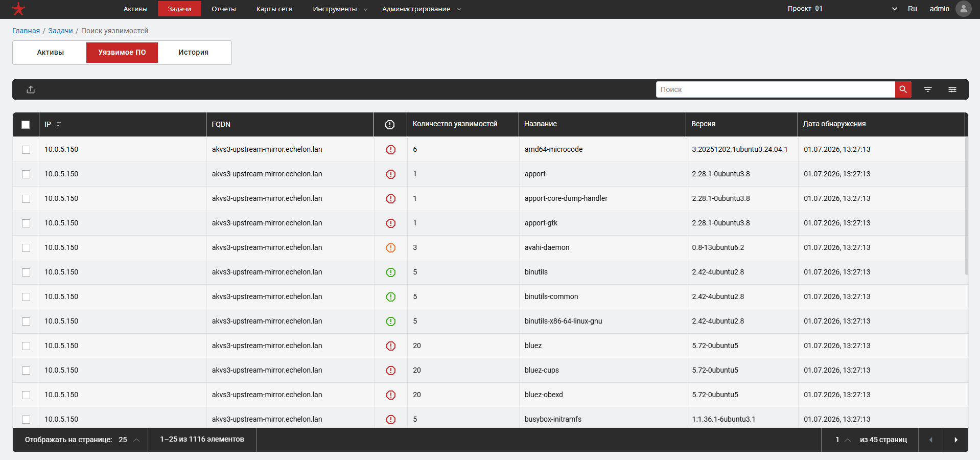The image size is (980, 460).
Task: Click into the Поиск search field
Action: (775, 89)
